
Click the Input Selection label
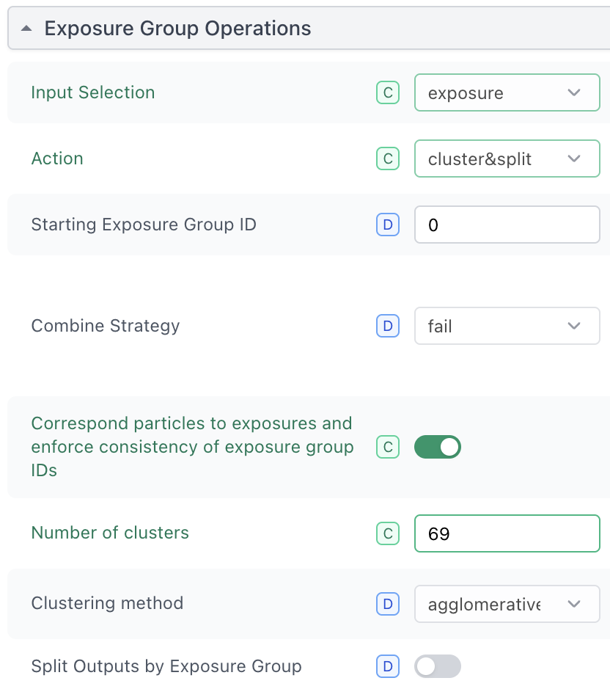[93, 92]
